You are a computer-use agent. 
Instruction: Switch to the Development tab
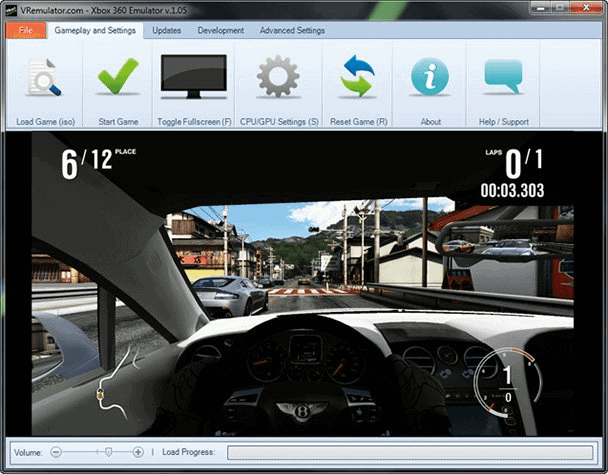tap(220, 31)
